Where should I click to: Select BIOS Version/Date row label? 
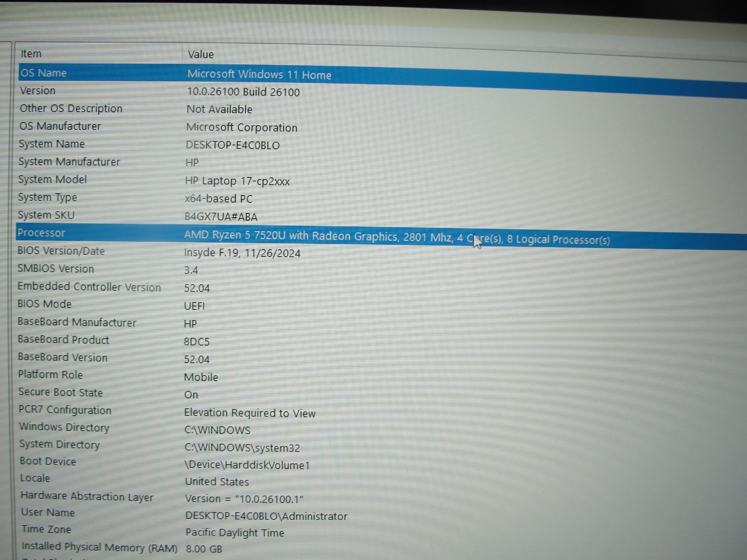(61, 251)
